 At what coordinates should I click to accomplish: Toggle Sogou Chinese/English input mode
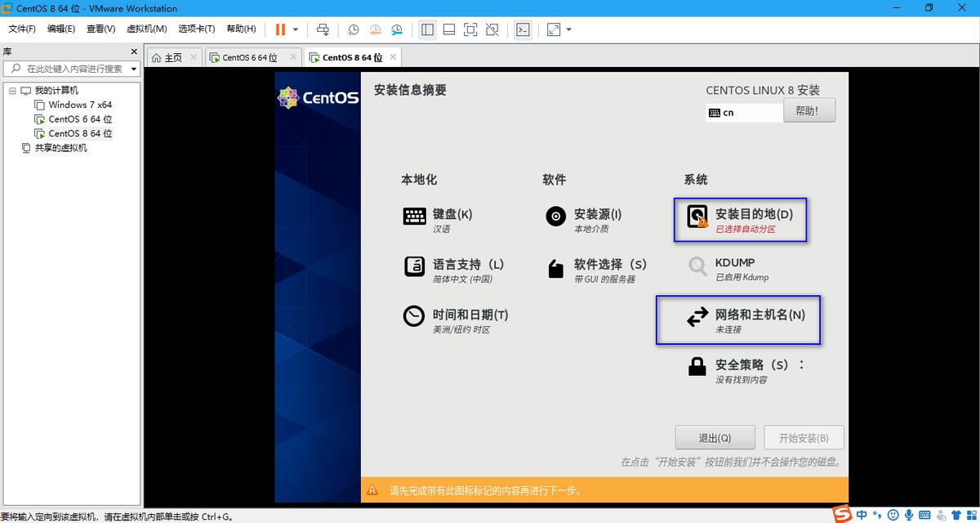862,515
